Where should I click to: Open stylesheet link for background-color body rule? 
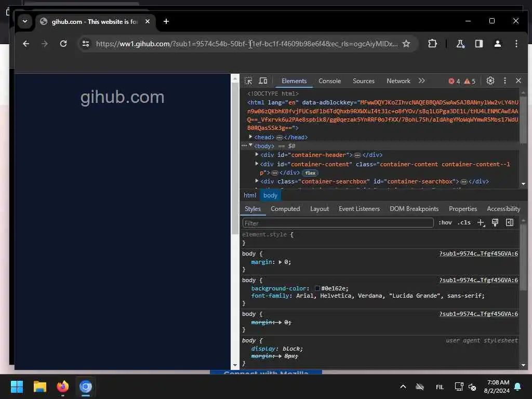click(x=478, y=280)
